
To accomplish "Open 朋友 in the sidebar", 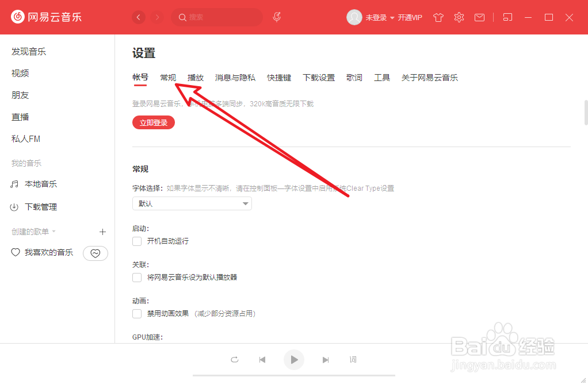I will 20,95.
